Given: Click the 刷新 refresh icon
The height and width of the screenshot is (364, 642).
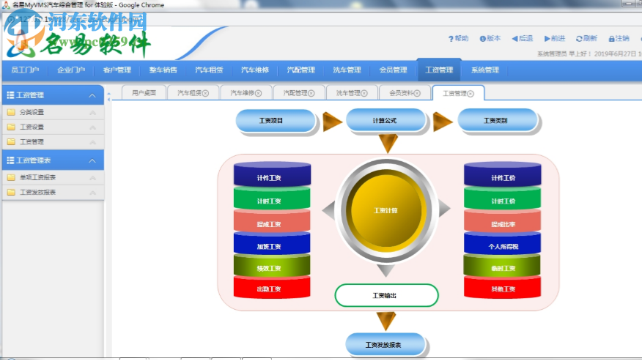Looking at the screenshot, I should 579,39.
